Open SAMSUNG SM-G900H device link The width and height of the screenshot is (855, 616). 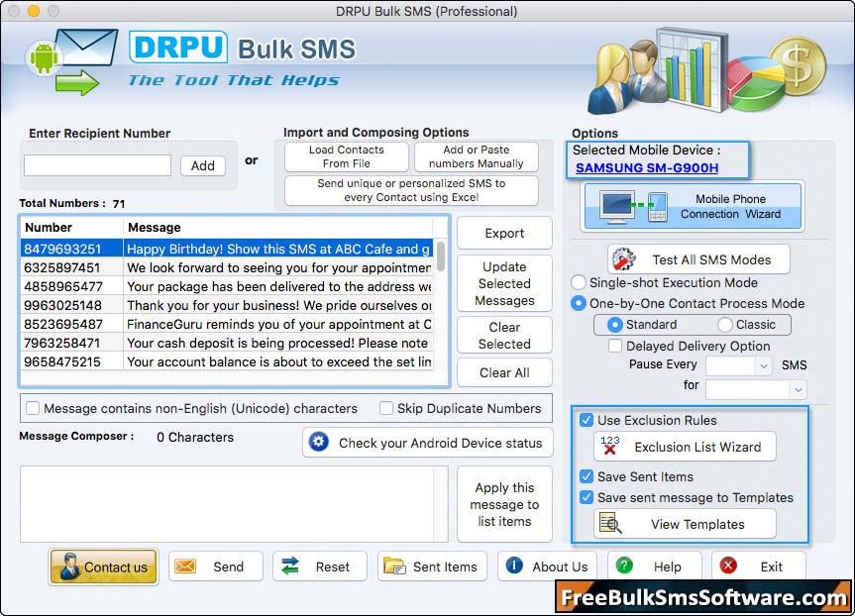pyautogui.click(x=647, y=168)
